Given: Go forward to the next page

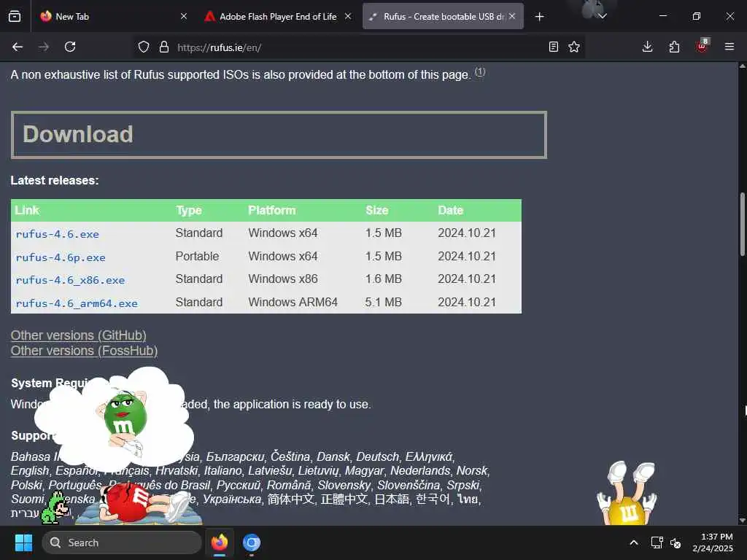Looking at the screenshot, I should point(43,47).
